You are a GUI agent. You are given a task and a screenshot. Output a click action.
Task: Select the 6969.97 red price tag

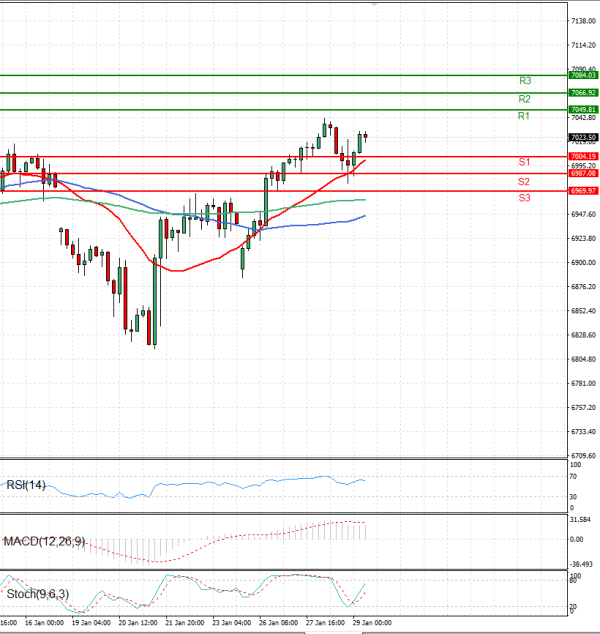pos(582,190)
